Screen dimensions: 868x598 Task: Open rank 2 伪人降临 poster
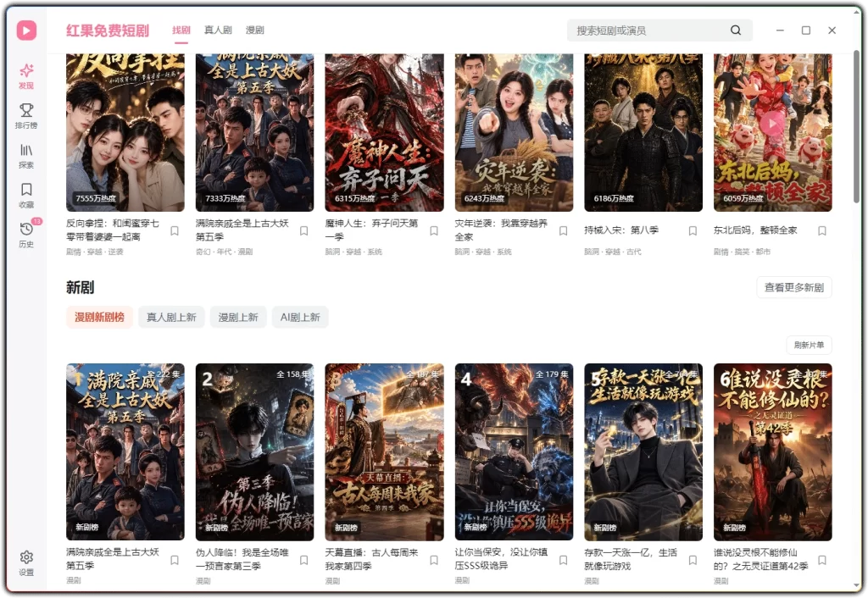pos(254,452)
